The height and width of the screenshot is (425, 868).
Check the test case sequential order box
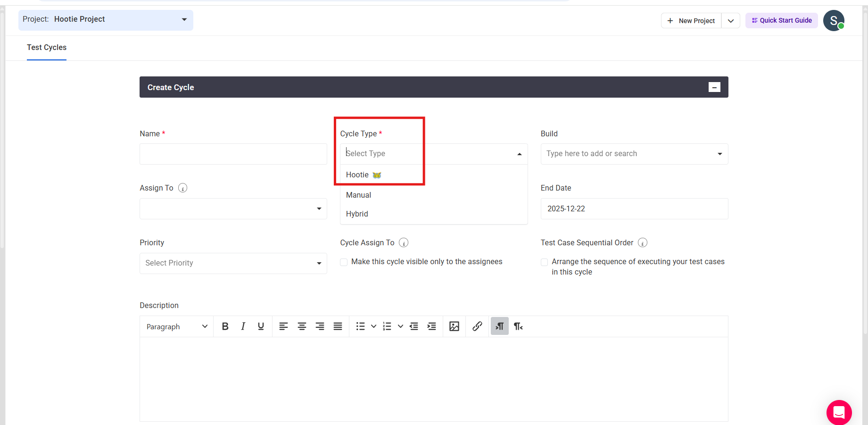(545, 262)
